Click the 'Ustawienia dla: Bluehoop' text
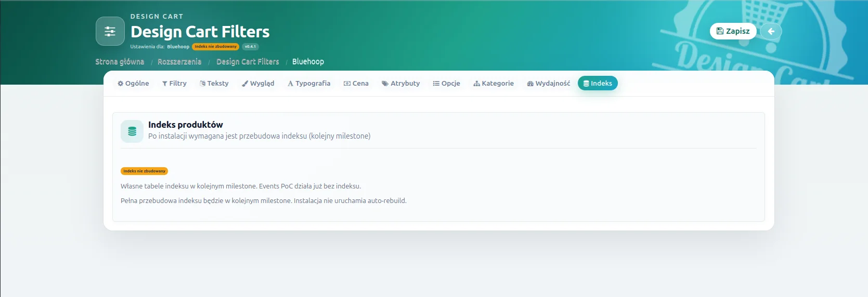Viewport: 868px width, 297px height. coord(160,47)
